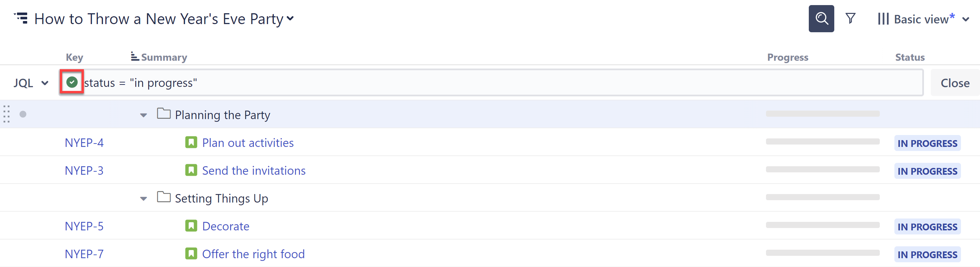Grab the drag handle dots on the highlighted row
The width and height of the screenshot is (980, 267).
(x=6, y=114)
